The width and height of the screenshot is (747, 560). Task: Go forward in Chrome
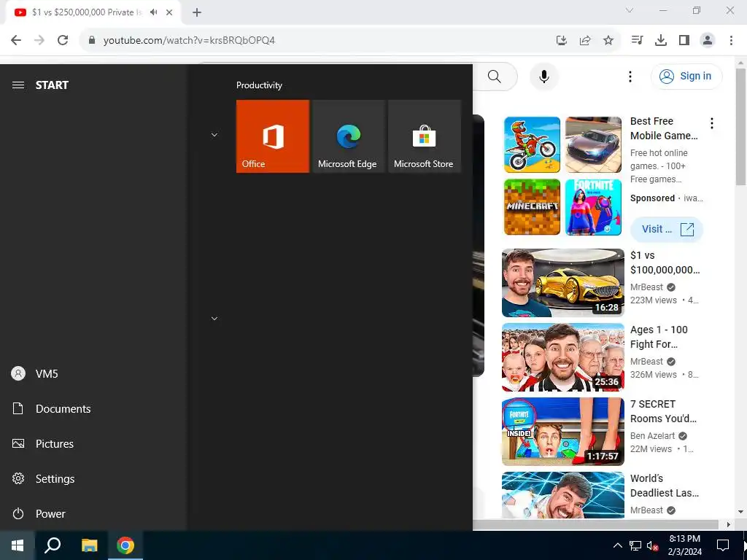click(39, 40)
